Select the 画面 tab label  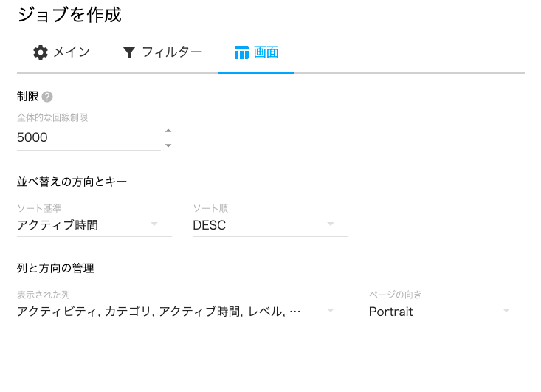click(266, 52)
